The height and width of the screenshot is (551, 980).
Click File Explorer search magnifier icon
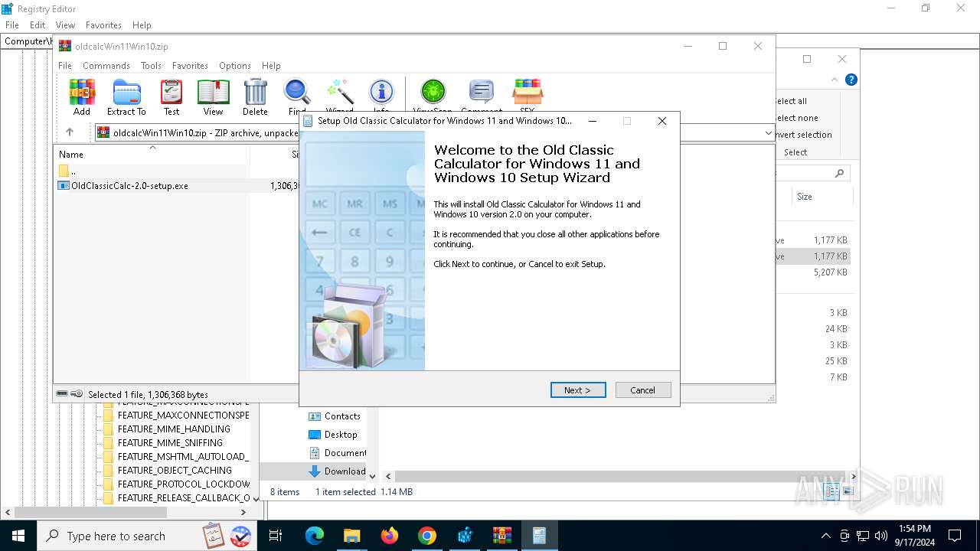840,174
